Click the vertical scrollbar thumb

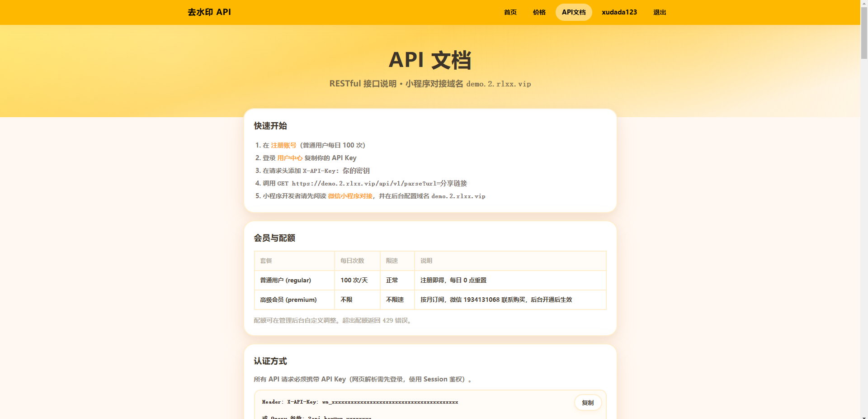[x=864, y=32]
